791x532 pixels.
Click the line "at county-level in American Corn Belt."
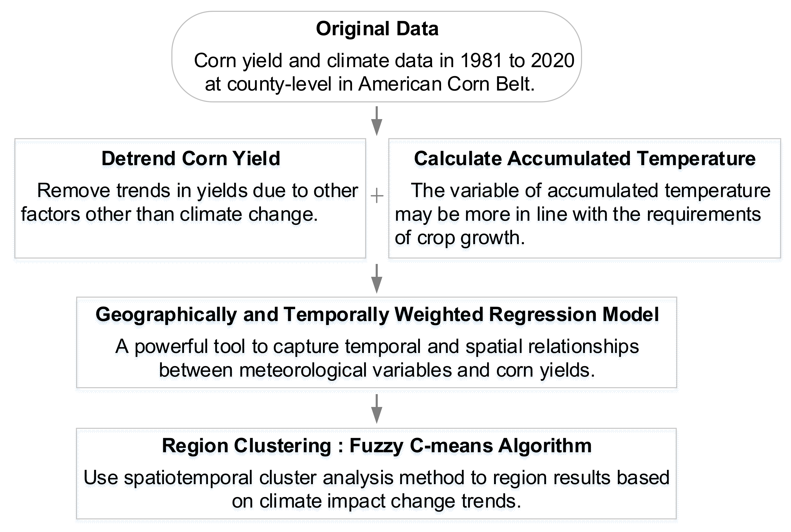tap(370, 84)
